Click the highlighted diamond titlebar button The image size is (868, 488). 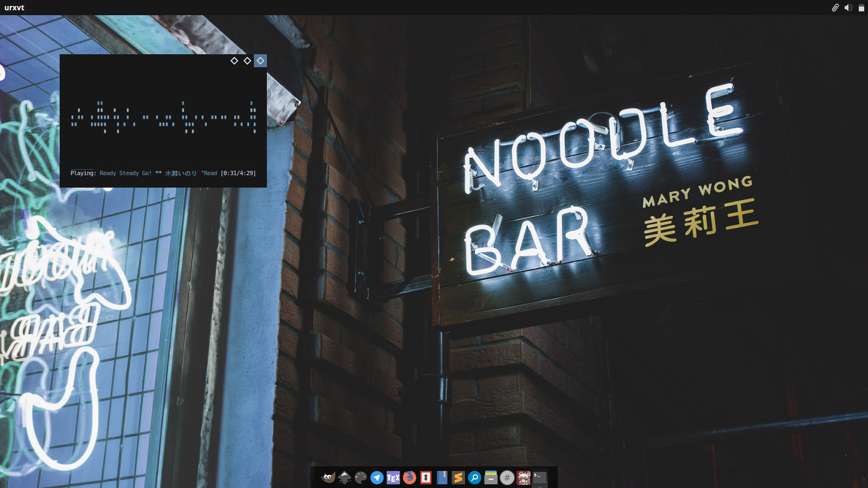pos(260,61)
